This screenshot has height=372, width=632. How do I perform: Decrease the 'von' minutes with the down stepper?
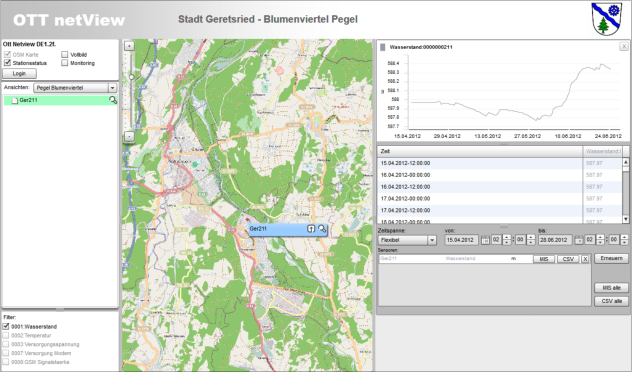[531, 243]
